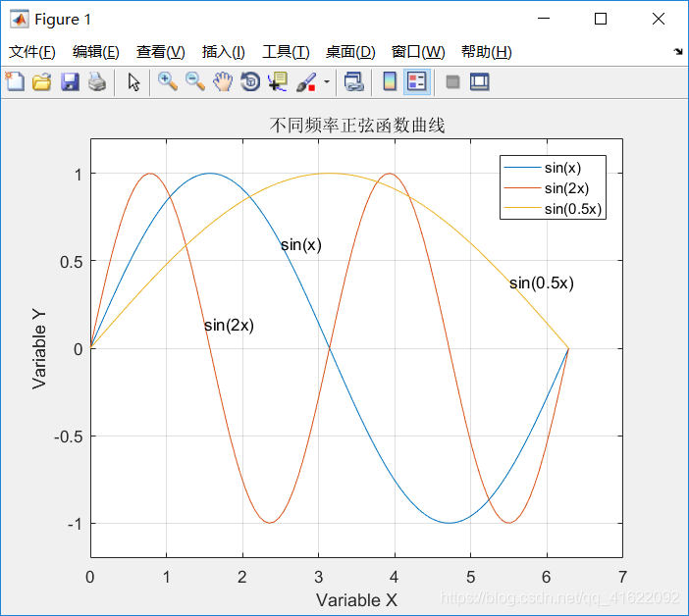The height and width of the screenshot is (616, 689).
Task: Click the sin(x) text annotation on the plot
Action: tap(301, 245)
